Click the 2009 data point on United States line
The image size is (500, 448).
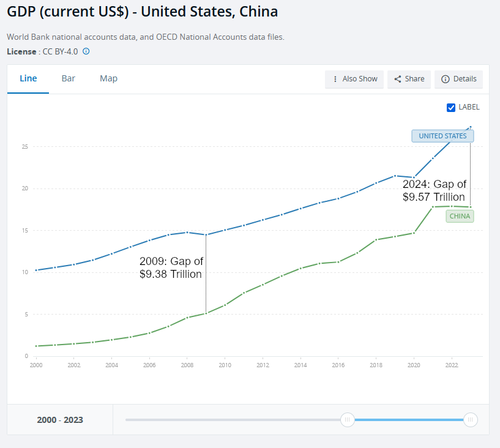(x=206, y=235)
